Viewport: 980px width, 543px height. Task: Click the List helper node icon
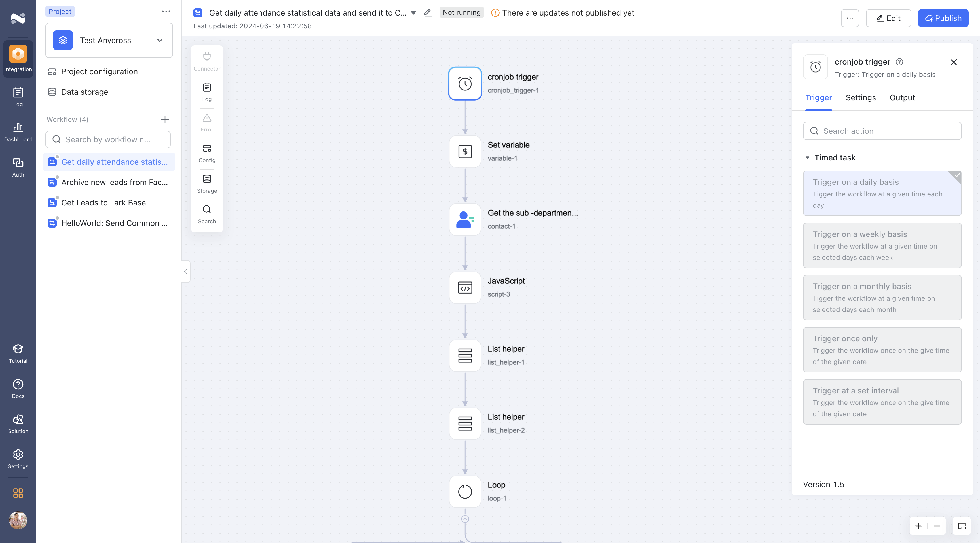pyautogui.click(x=466, y=355)
